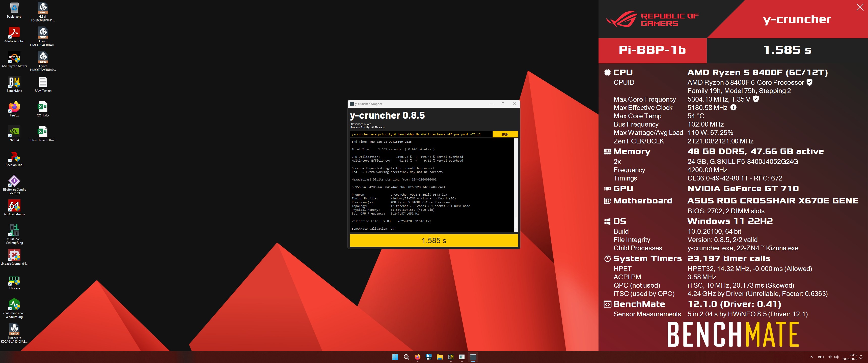This screenshot has height=363, width=868.
Task: Show hidden tray icons via chevron
Action: point(811,357)
